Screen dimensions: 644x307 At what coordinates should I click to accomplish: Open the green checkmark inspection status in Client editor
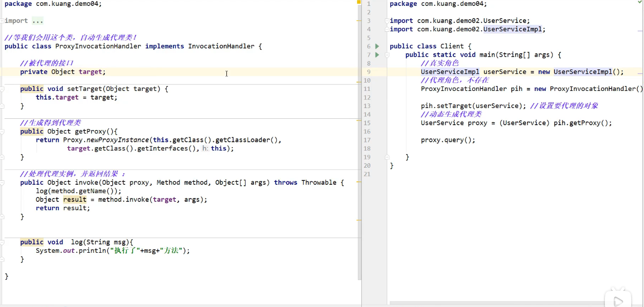[x=640, y=2]
